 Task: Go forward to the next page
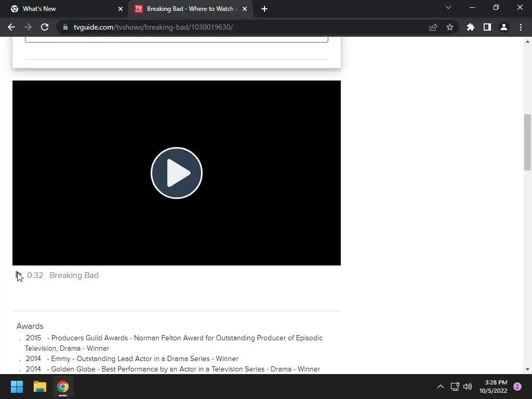tap(28, 27)
